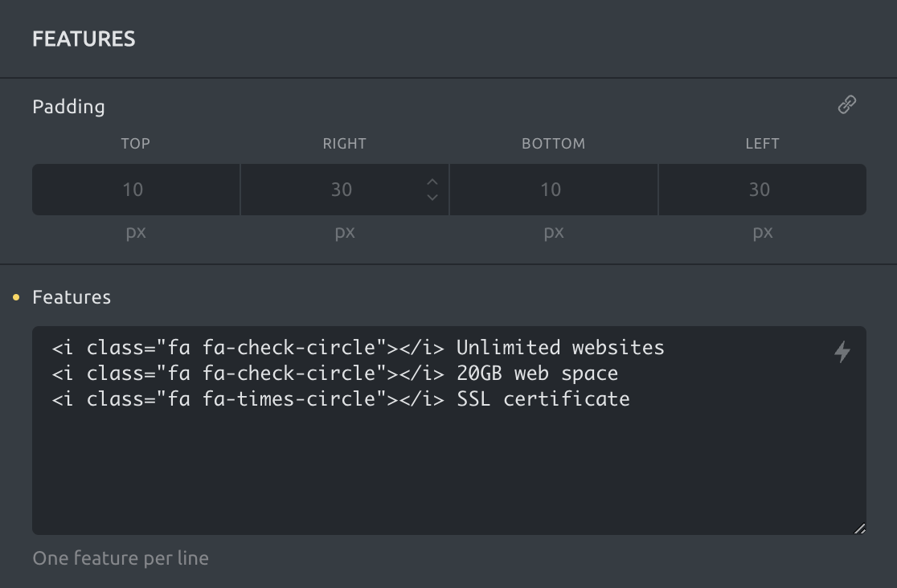This screenshot has width=897, height=588.
Task: Click the Padding control label
Action: tap(68, 107)
